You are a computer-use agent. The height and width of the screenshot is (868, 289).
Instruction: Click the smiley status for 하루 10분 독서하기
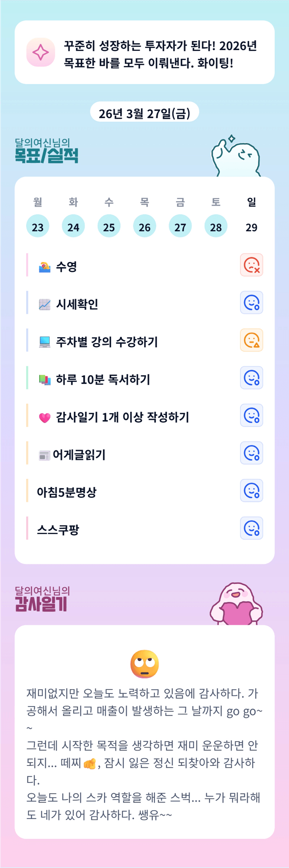[x=251, y=378]
